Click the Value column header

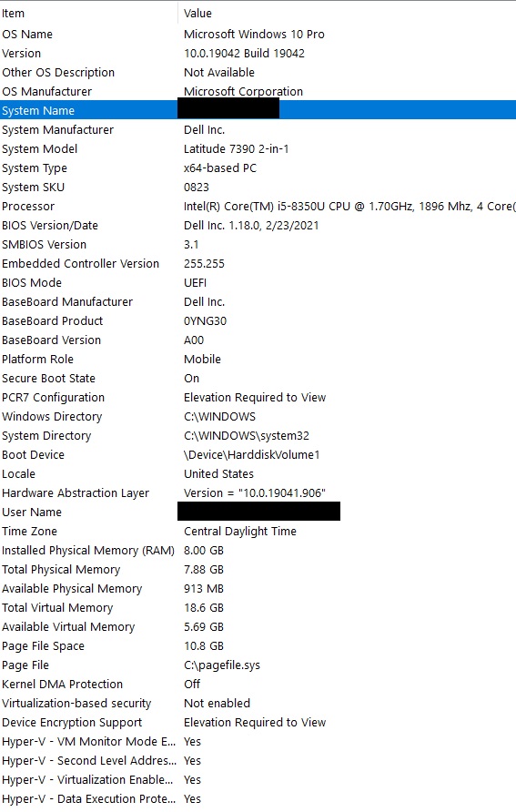tap(347, 14)
